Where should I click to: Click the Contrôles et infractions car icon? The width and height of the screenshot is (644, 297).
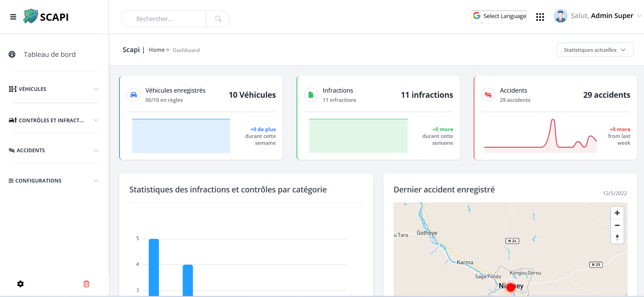tap(13, 120)
